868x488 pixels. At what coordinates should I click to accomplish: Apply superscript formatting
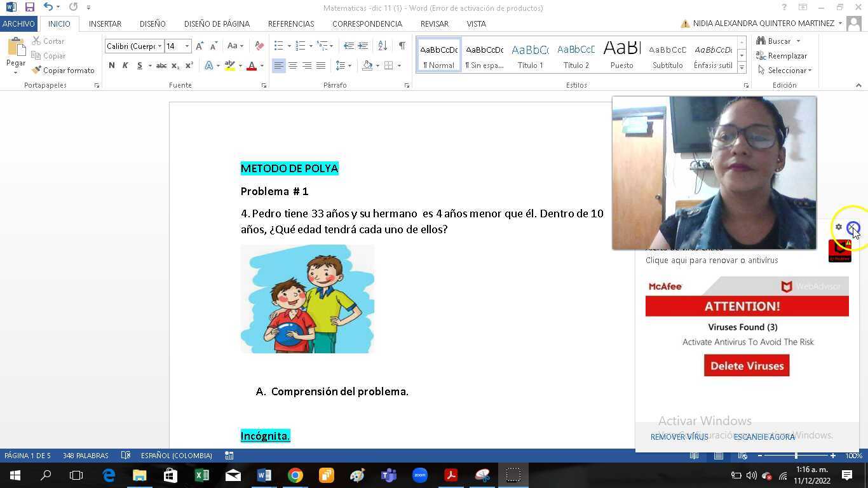pos(189,65)
